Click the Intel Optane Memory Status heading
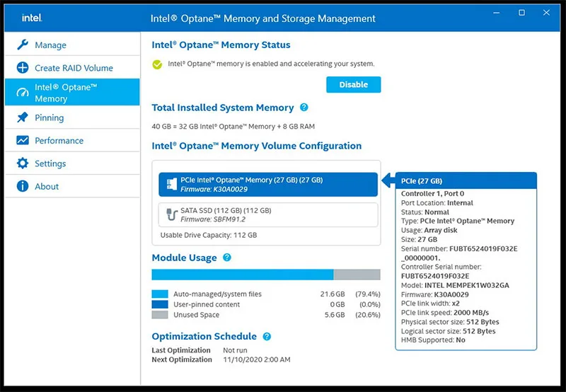This screenshot has width=566, height=392. tap(221, 45)
